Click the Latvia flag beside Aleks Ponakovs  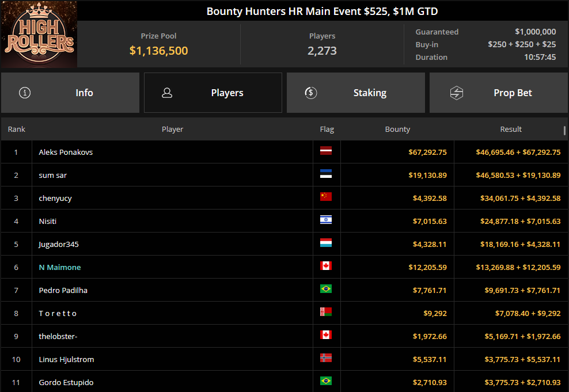tap(327, 152)
